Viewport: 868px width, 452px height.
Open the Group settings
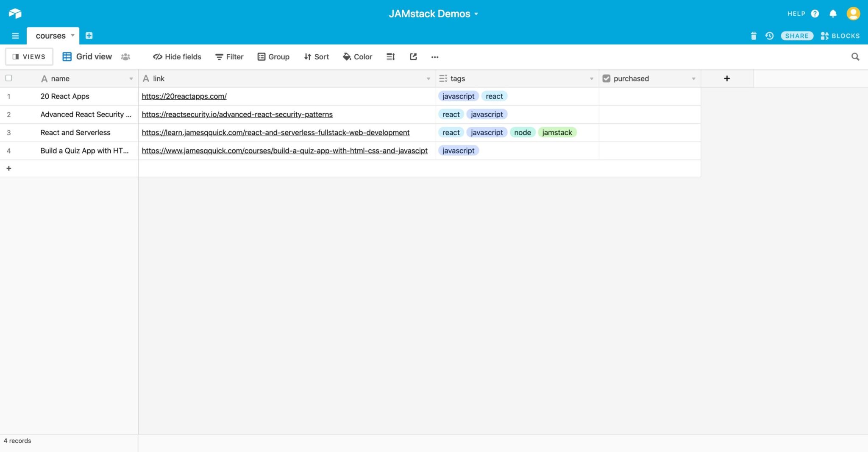(273, 56)
